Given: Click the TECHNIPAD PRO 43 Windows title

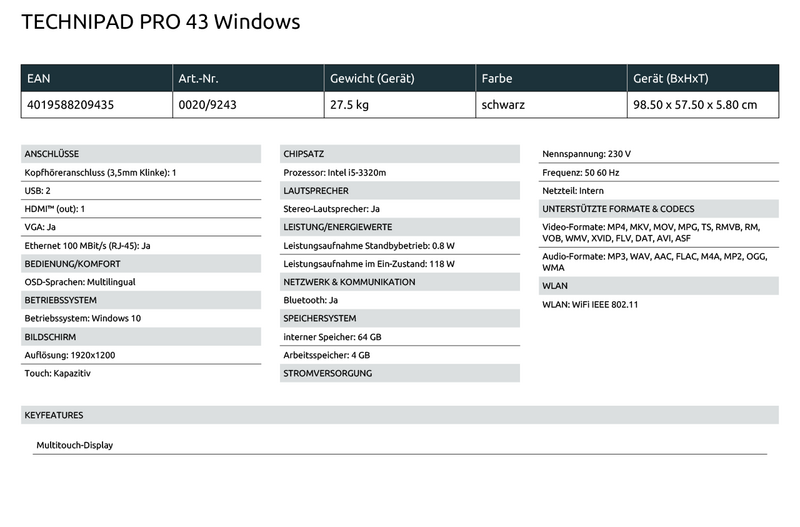Looking at the screenshot, I should pos(160,22).
